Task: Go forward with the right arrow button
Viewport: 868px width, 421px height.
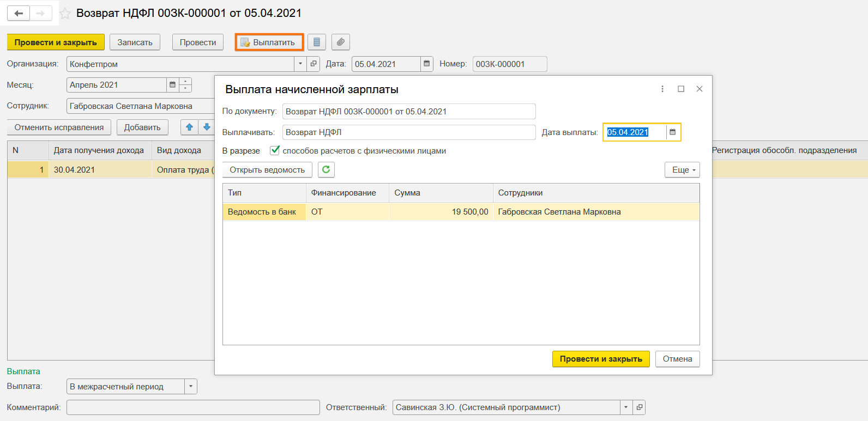Action: coord(41,13)
